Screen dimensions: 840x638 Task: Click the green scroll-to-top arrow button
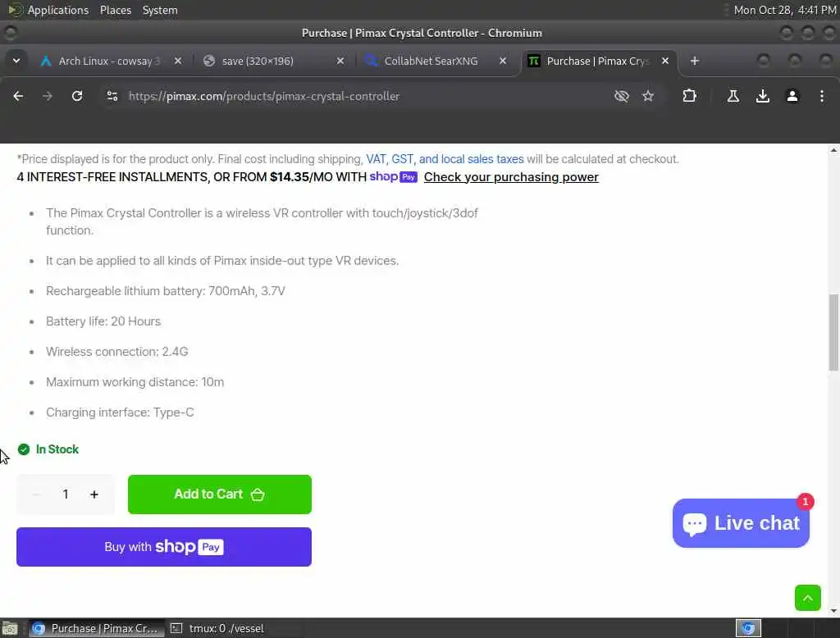click(808, 598)
